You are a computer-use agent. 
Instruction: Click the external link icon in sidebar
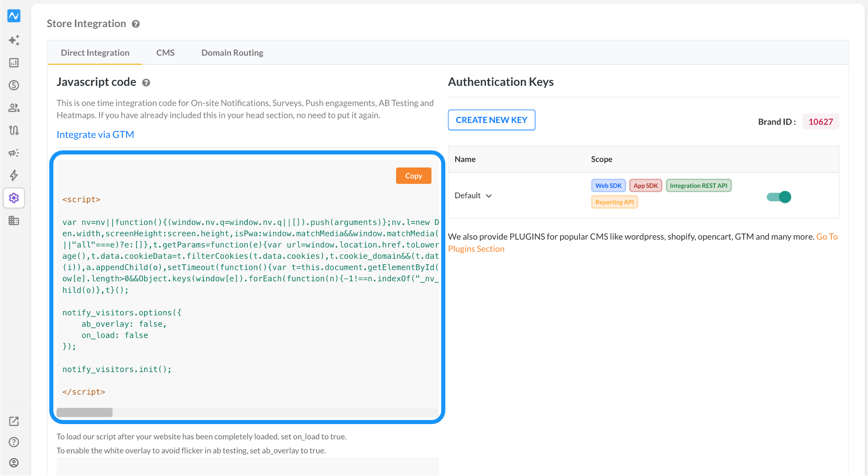pyautogui.click(x=14, y=421)
